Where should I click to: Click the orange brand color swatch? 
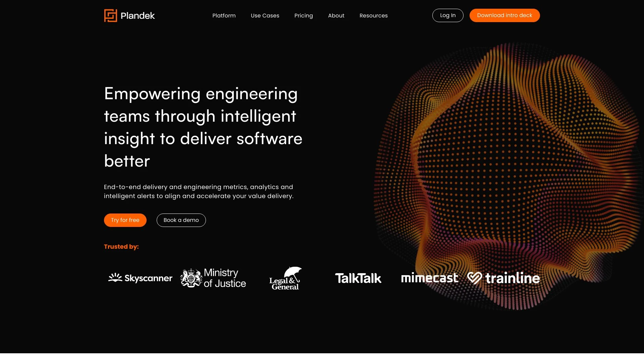pyautogui.click(x=110, y=15)
